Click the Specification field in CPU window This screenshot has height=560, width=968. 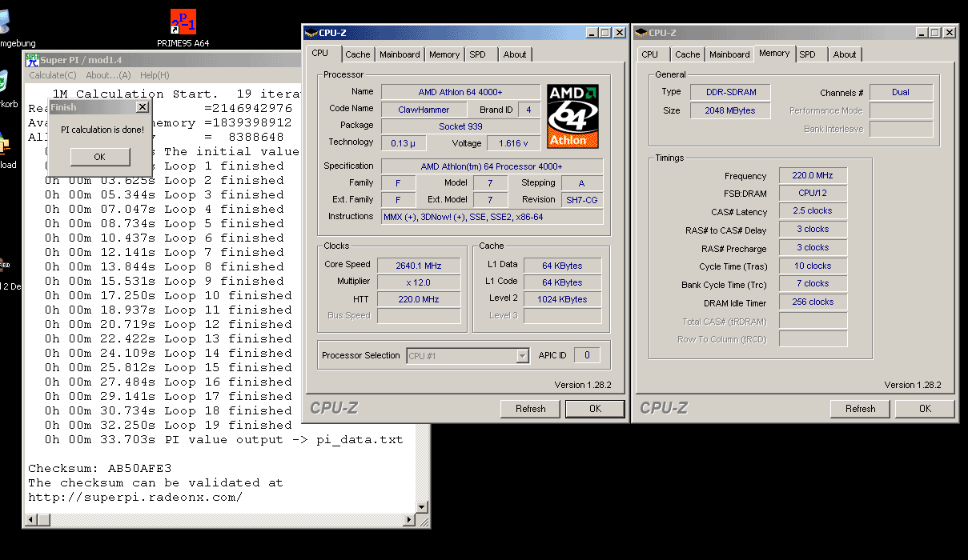click(492, 166)
